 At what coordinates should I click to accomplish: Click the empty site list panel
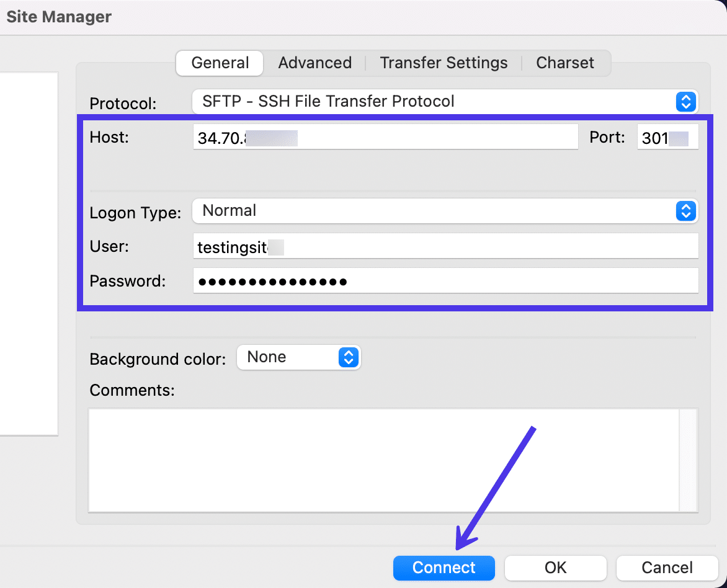click(29, 248)
